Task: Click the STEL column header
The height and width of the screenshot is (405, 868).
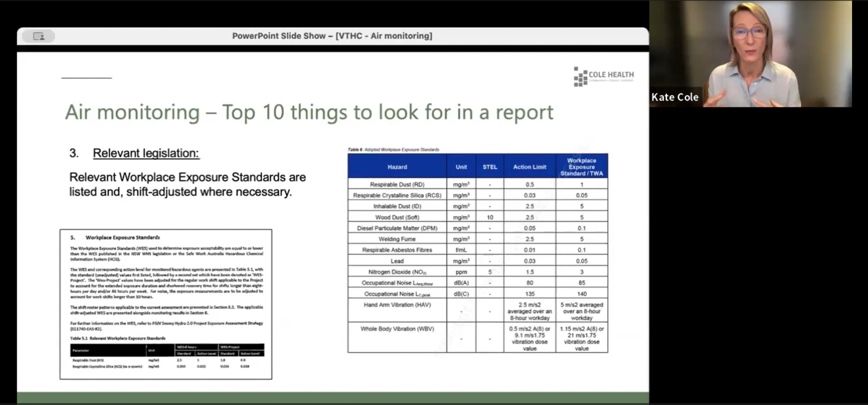Action: click(x=490, y=167)
